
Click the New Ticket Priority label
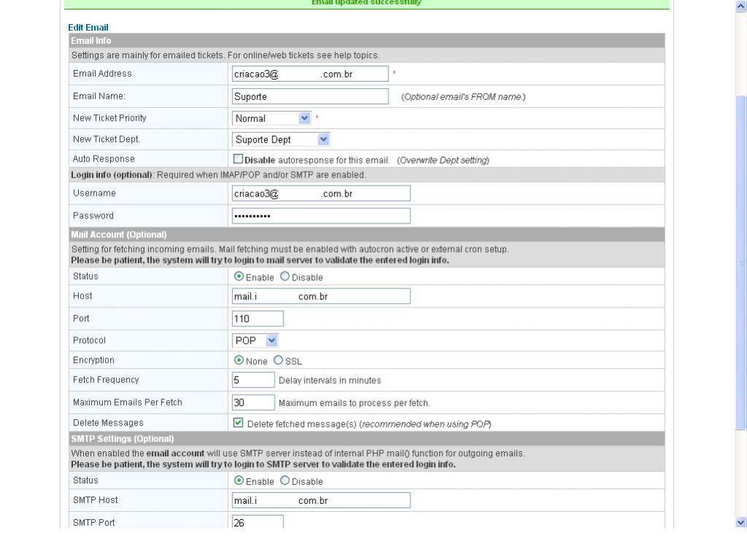coord(110,118)
